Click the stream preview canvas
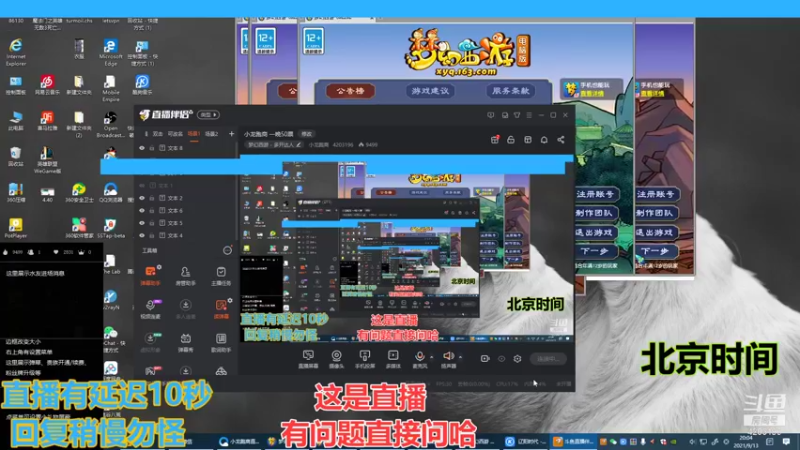This screenshot has height=450, width=800. [407, 250]
